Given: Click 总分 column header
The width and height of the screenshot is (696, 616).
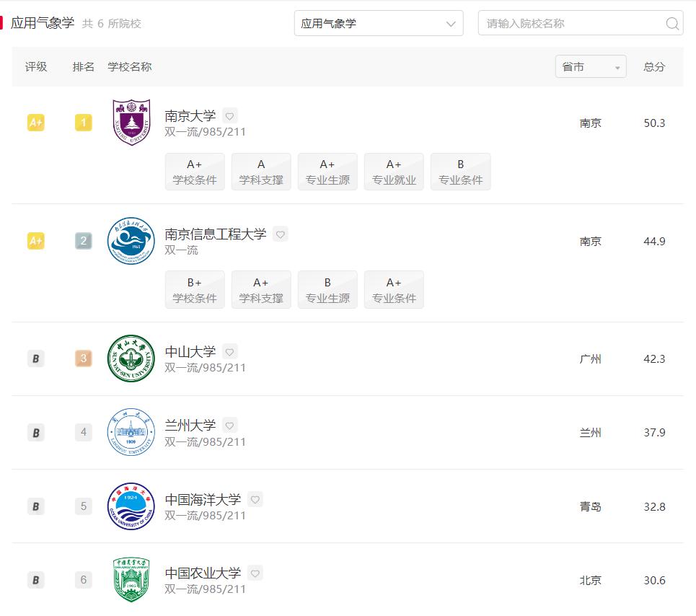Looking at the screenshot, I should click(654, 67).
